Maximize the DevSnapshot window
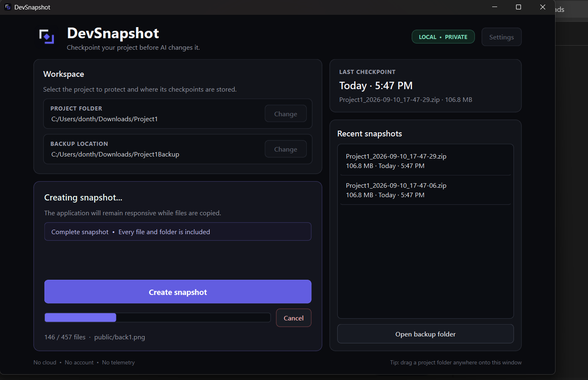The height and width of the screenshot is (380, 588). coord(519,7)
